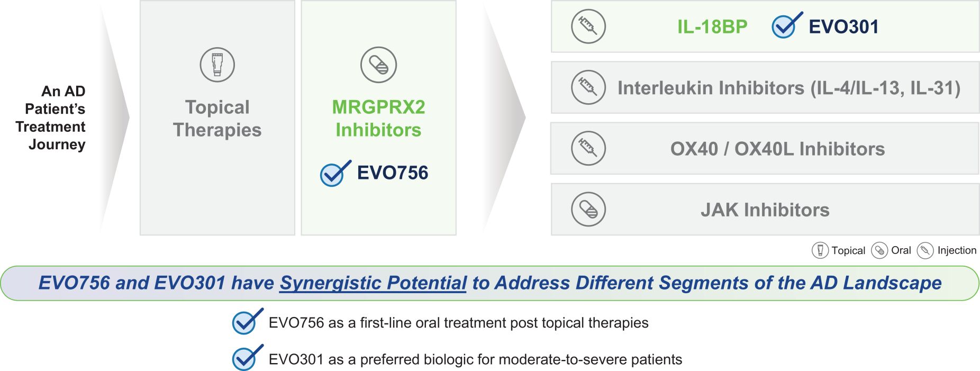Click the checkmark next to EVO756 in the green box

point(334,174)
